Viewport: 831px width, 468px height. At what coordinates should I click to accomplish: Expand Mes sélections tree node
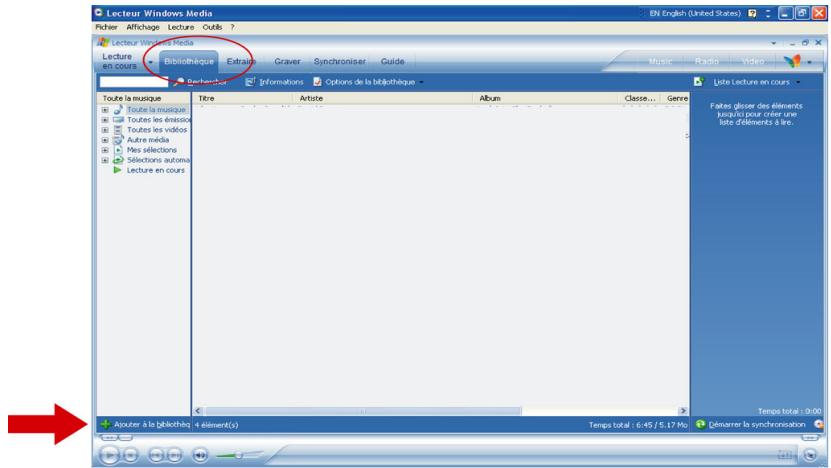tap(105, 150)
